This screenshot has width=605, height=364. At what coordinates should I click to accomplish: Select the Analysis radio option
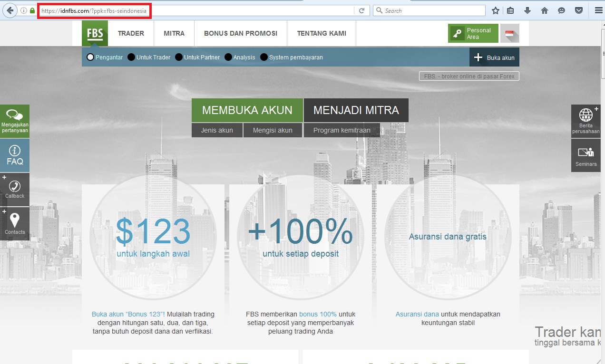tap(228, 57)
